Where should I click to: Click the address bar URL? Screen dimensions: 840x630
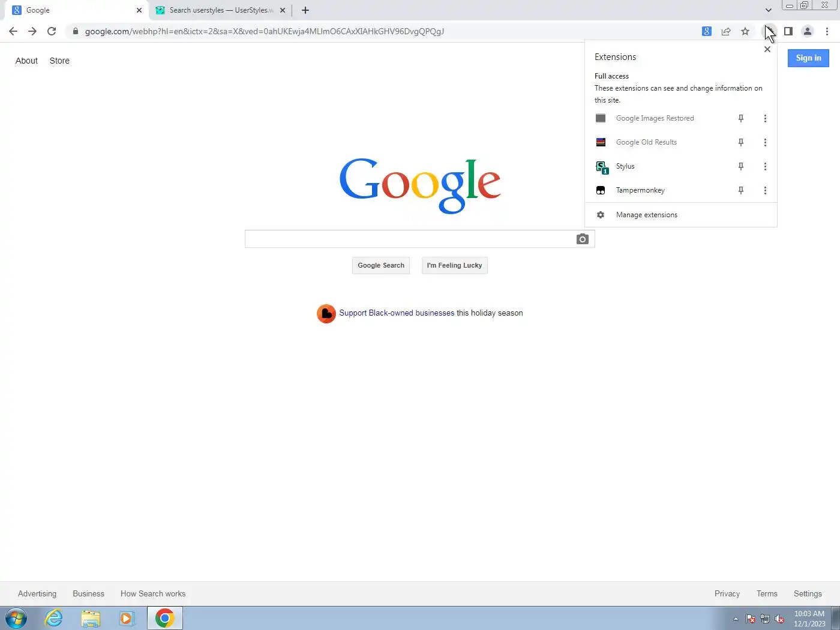tap(264, 31)
